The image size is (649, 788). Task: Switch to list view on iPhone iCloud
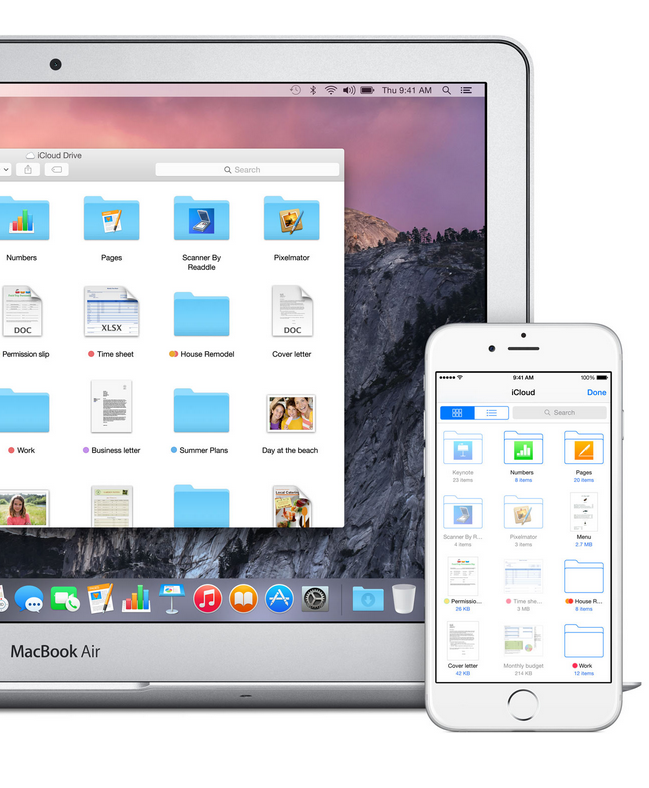pos(491,413)
